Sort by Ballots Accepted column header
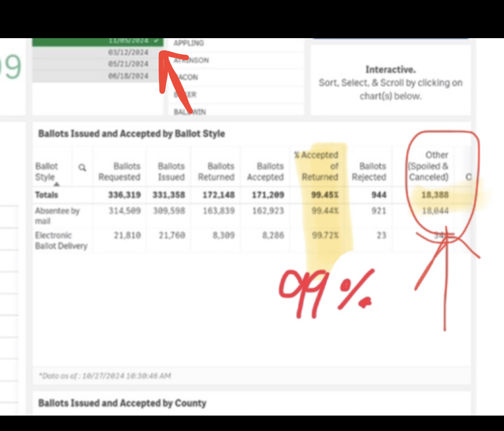Viewport: 504px width, 431px height. point(265,172)
